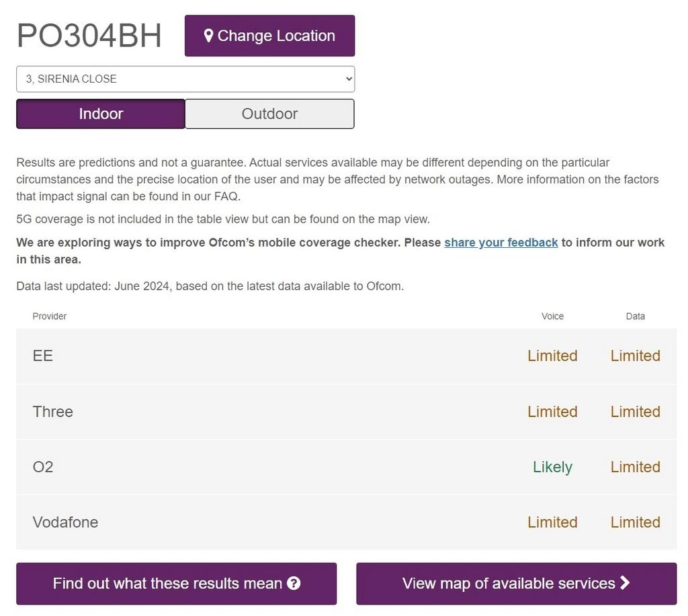Open the share your feedback link
Image resolution: width=688 pixels, height=616 pixels.
click(x=501, y=243)
